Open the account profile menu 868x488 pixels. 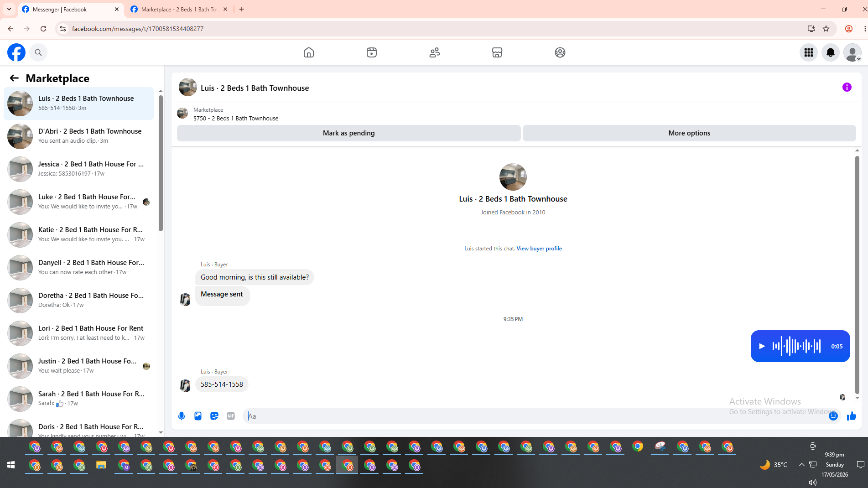(x=852, y=52)
